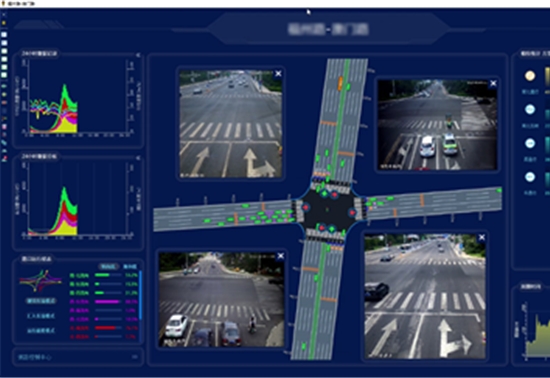Viewport: 550px width, 378px height.
Task: Click the gold round icon in the right statistics panel
Action: [x=530, y=75]
